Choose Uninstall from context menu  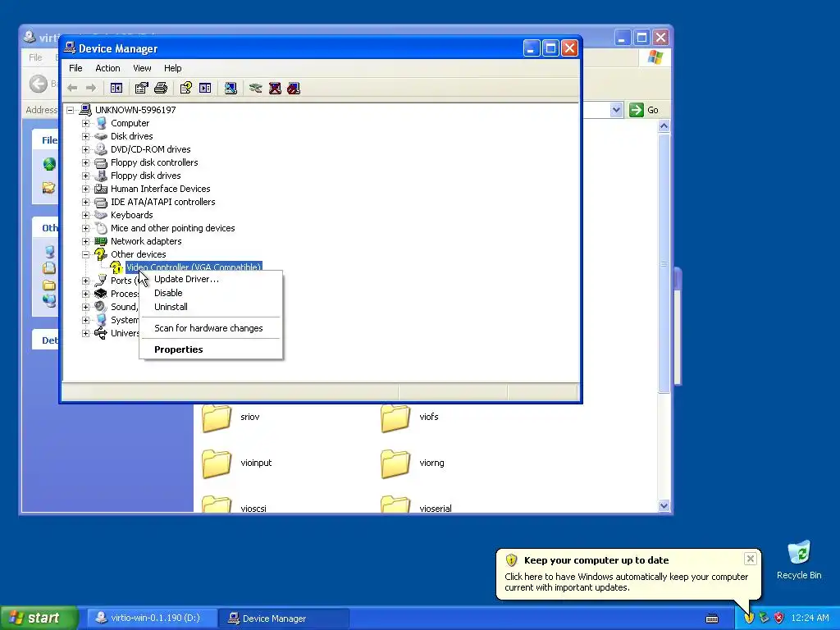[x=210, y=307]
